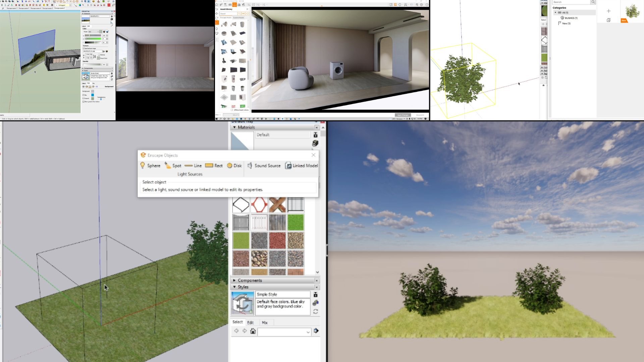
Task: Click the search magnifier in Categories panel
Action: 593,2
